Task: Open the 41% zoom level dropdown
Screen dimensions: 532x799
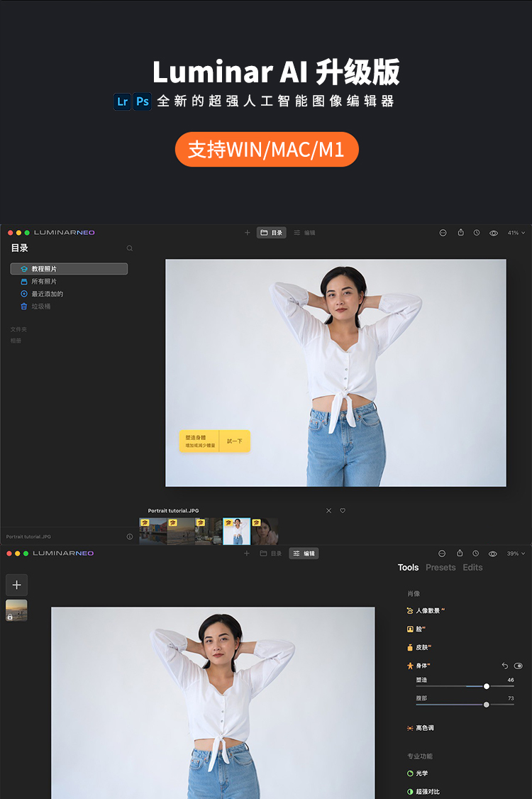Action: (516, 233)
